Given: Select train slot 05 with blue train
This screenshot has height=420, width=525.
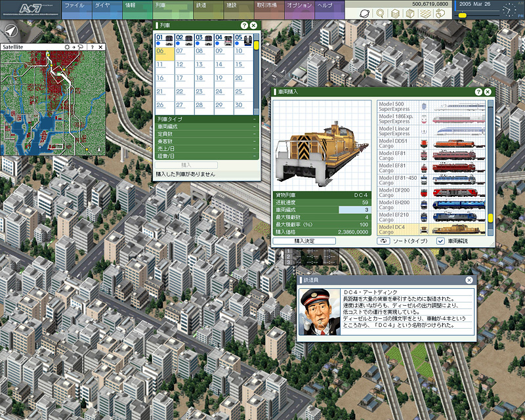Looking at the screenshot, I should pyautogui.click(x=243, y=40).
